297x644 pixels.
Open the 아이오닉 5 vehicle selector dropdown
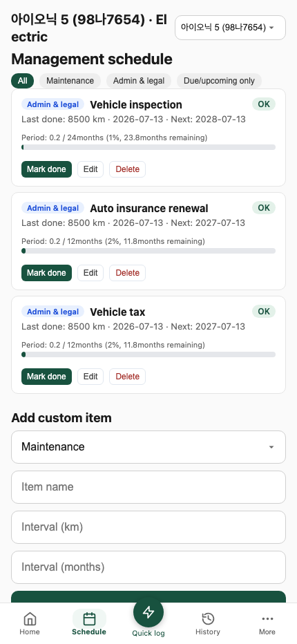230,28
